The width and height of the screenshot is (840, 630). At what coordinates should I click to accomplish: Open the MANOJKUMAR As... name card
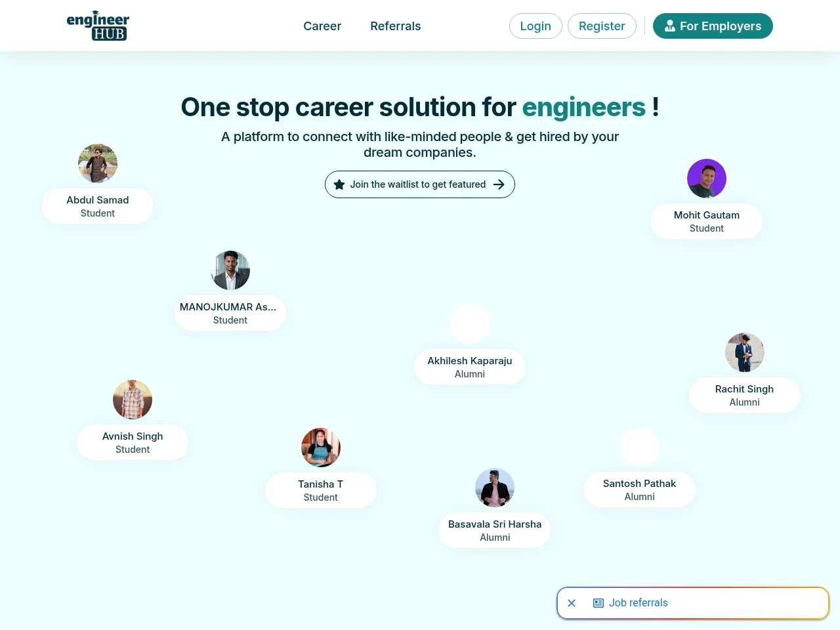click(x=230, y=313)
